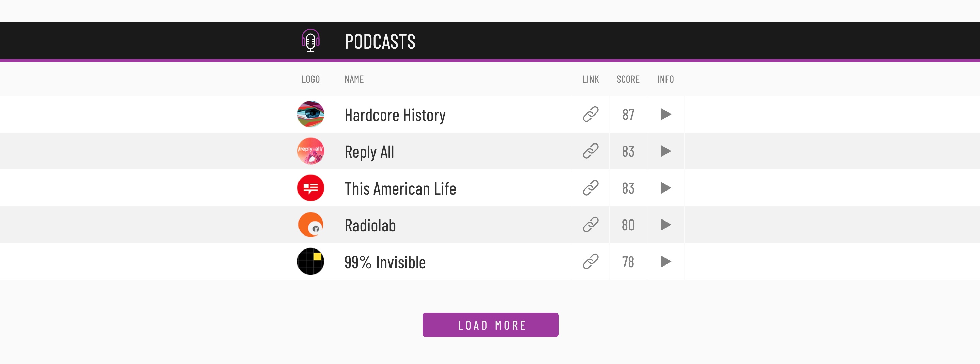Open the Hardcore History link icon
Viewport: 980px width, 364px height.
[x=591, y=114]
